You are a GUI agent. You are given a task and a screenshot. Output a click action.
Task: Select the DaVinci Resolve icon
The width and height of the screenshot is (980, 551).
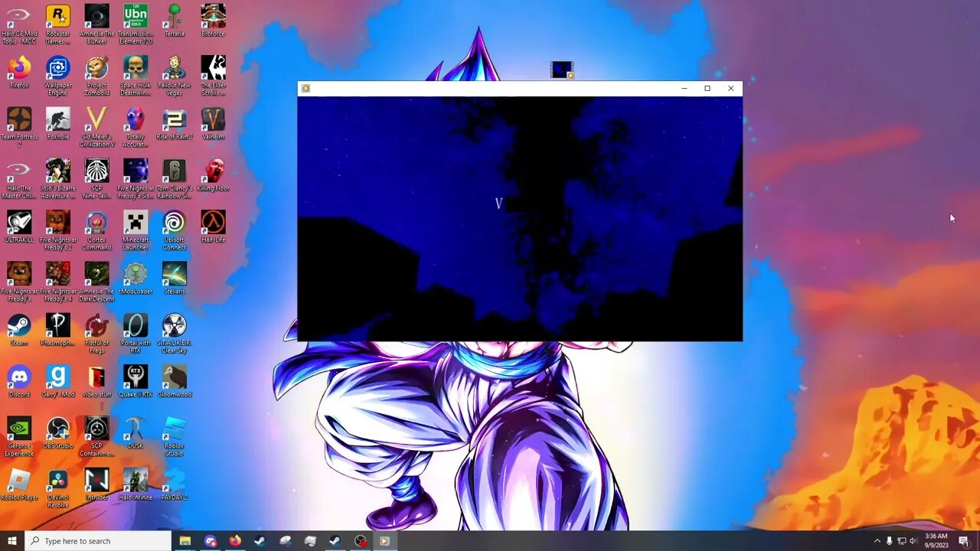[x=58, y=487]
